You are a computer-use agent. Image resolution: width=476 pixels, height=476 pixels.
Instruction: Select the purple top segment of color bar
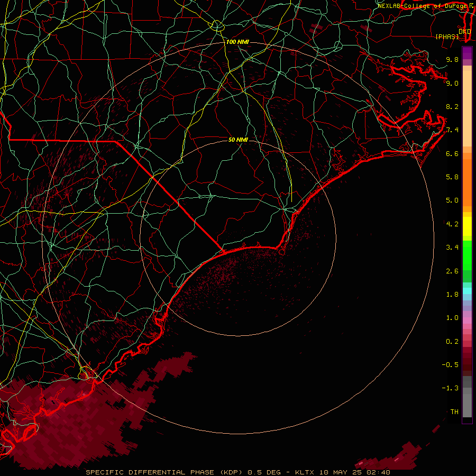[x=467, y=53]
